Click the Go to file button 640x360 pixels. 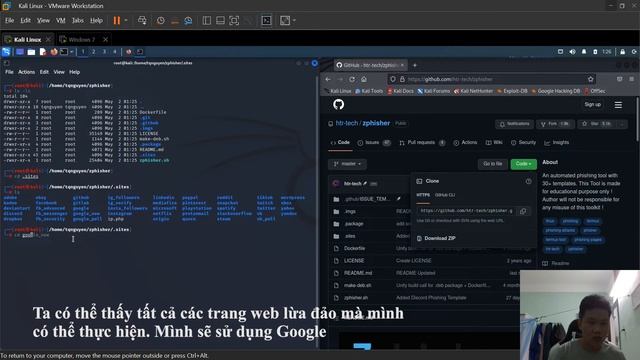(493, 164)
